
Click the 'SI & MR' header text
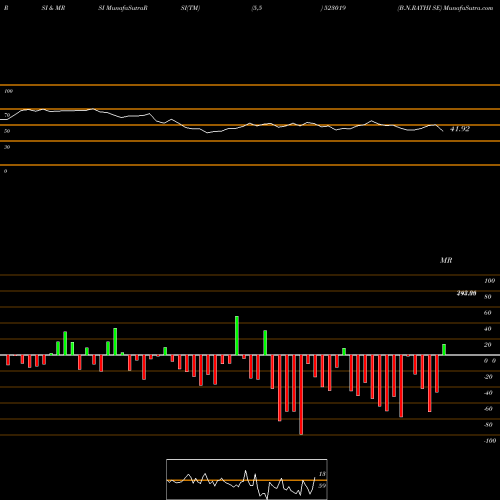(x=53, y=8)
